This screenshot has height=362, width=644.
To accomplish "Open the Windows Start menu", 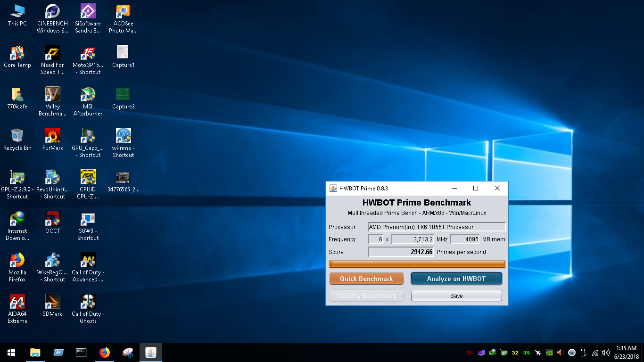I will tap(11, 353).
